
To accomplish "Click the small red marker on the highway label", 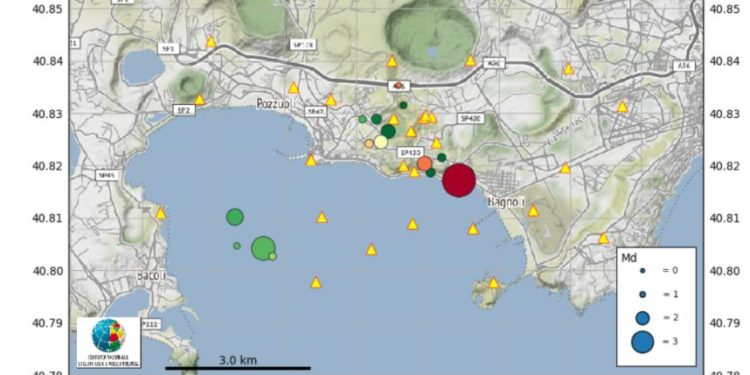I will [x=398, y=85].
